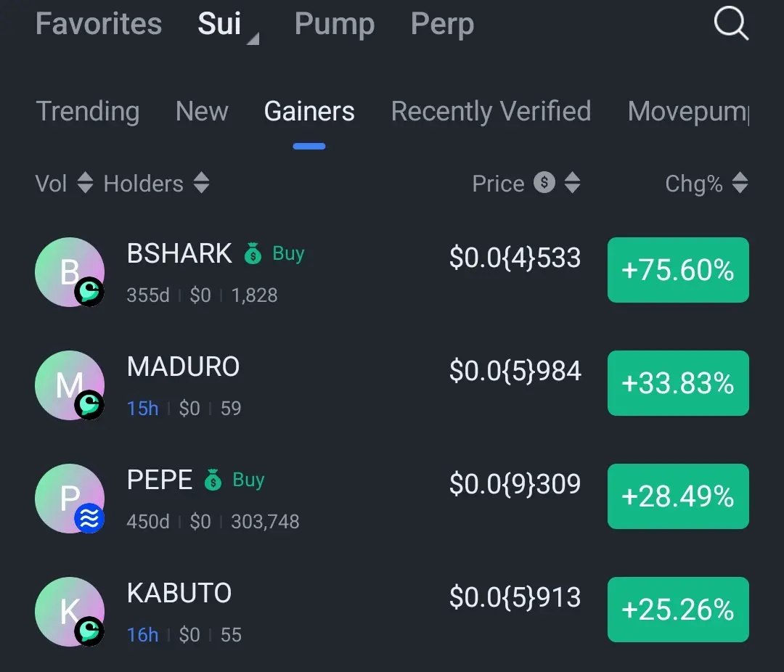Click the money bag icon beside BSHARK
The image size is (784, 672).
tap(253, 253)
